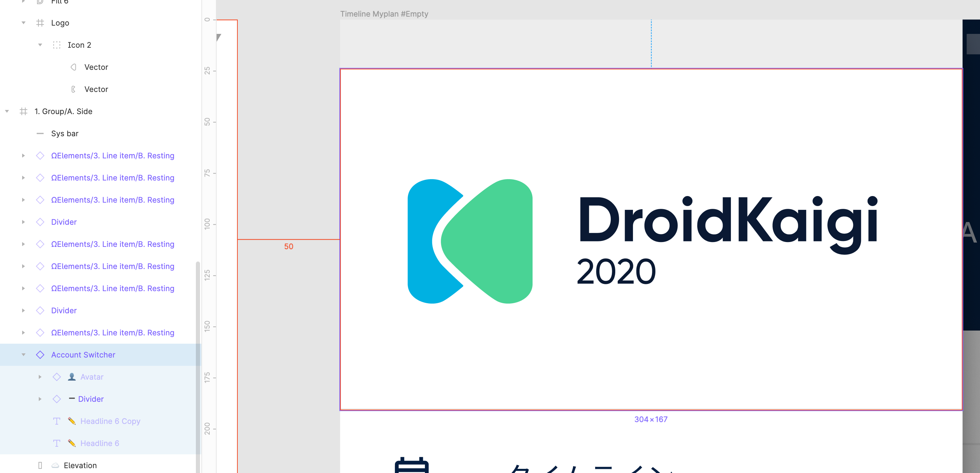Select the Avatar layer name
Image resolution: width=980 pixels, height=473 pixels.
92,377
